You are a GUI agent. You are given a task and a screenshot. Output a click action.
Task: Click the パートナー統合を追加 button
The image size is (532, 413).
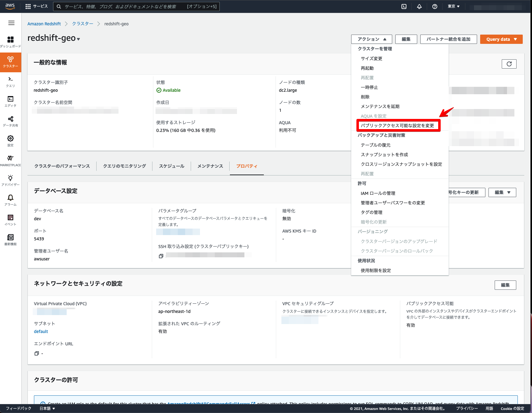[448, 39]
